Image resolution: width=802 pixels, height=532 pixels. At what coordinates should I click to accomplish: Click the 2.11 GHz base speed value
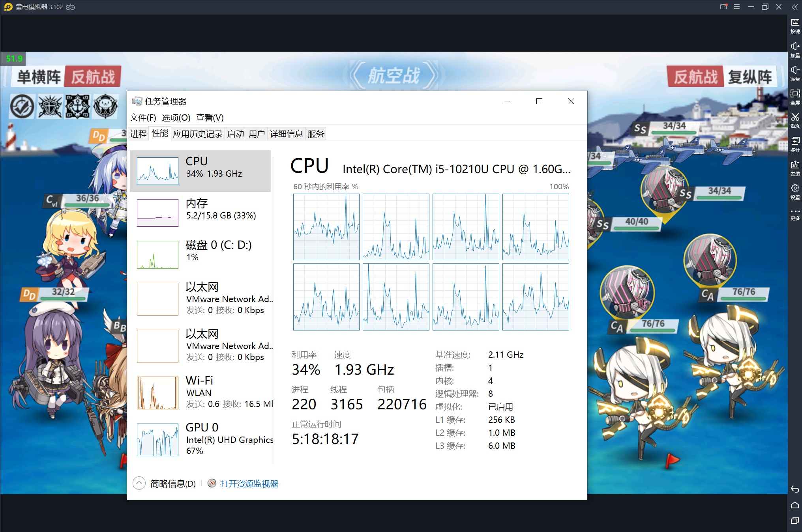[506, 355]
